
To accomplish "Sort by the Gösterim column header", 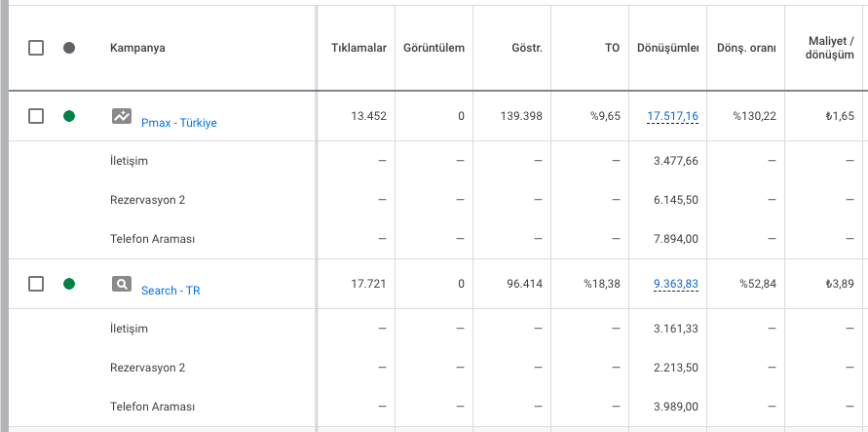I will (x=526, y=48).
